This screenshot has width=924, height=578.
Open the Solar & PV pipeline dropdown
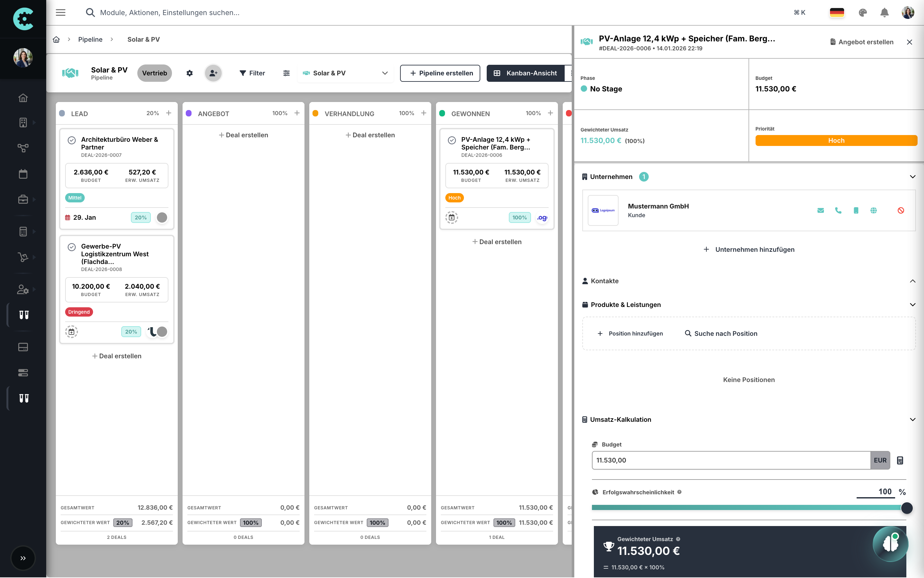pyautogui.click(x=385, y=73)
